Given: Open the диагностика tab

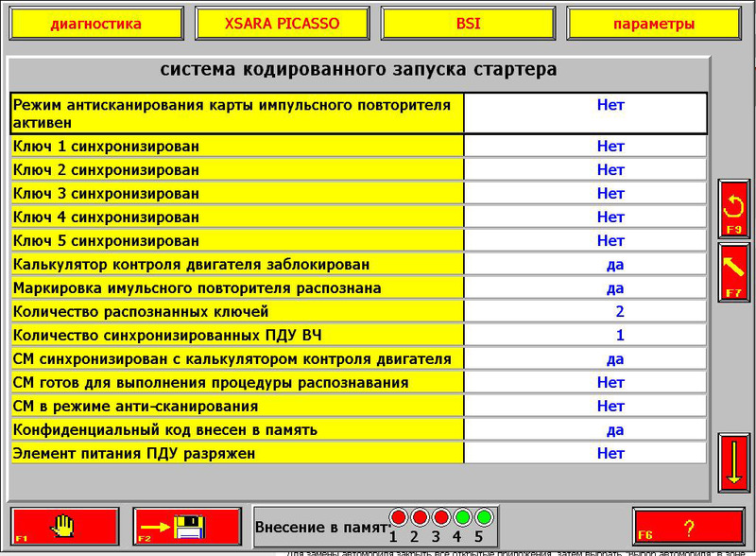Looking at the screenshot, I should 96,23.
